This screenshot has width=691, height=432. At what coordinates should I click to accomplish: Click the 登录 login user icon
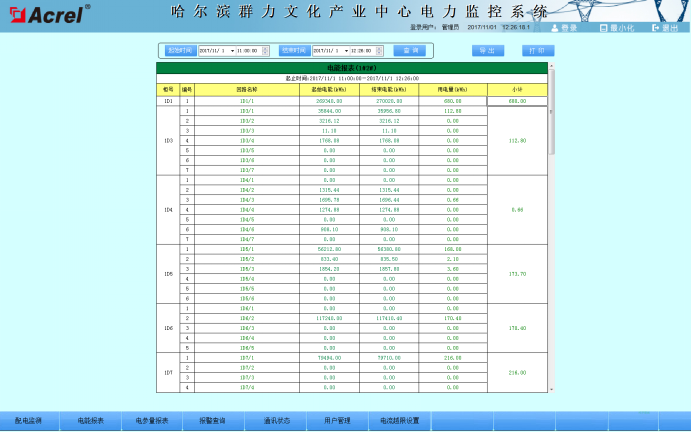[555, 28]
